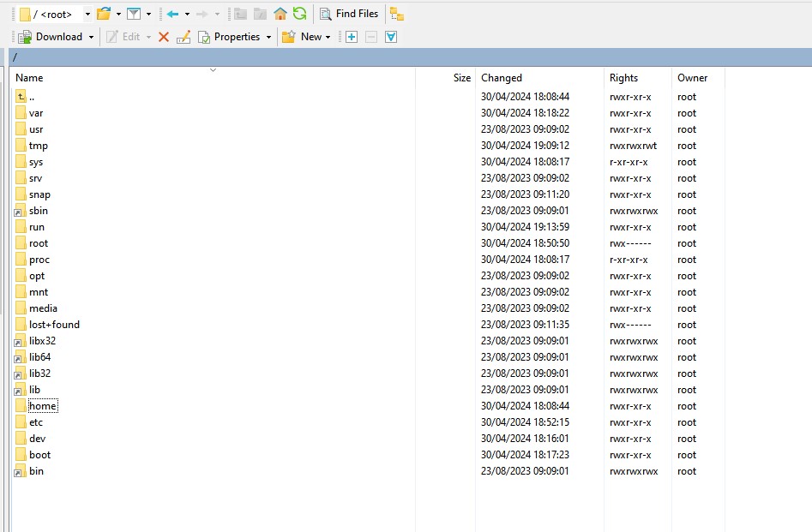812x532 pixels.
Task: Expand the open directory dropdown arrow
Action: pos(118,14)
